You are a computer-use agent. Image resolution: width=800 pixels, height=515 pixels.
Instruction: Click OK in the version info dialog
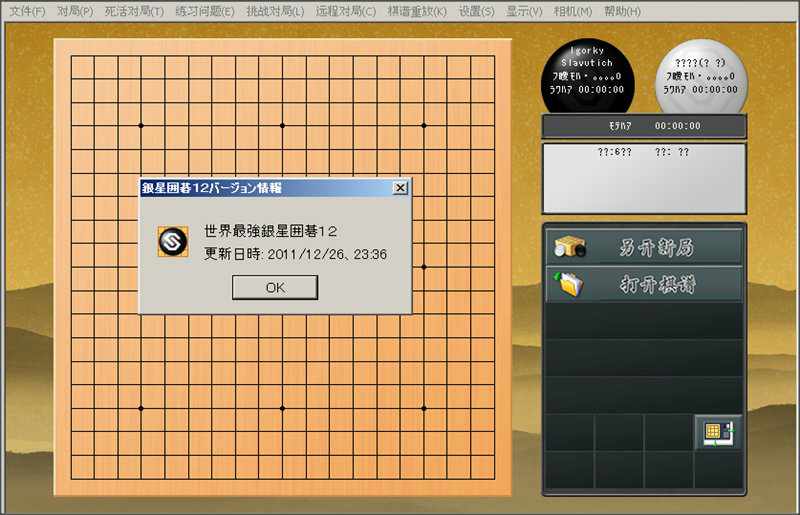(x=275, y=287)
